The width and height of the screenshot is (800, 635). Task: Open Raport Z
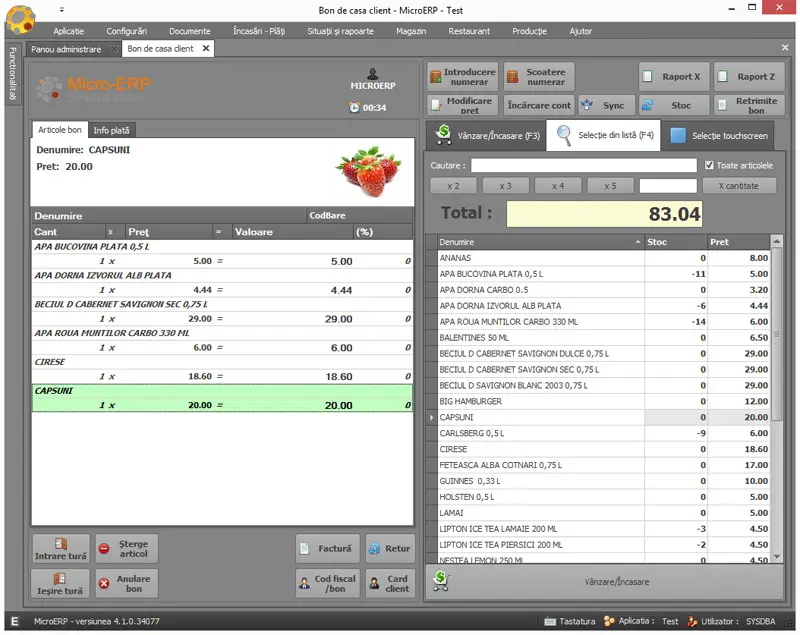tap(749, 77)
